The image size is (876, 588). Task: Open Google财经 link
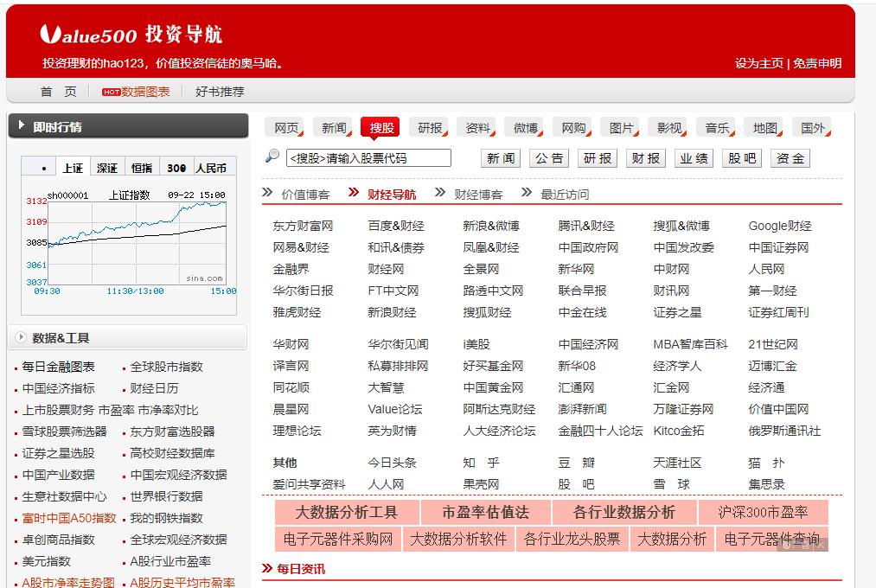[x=780, y=226]
